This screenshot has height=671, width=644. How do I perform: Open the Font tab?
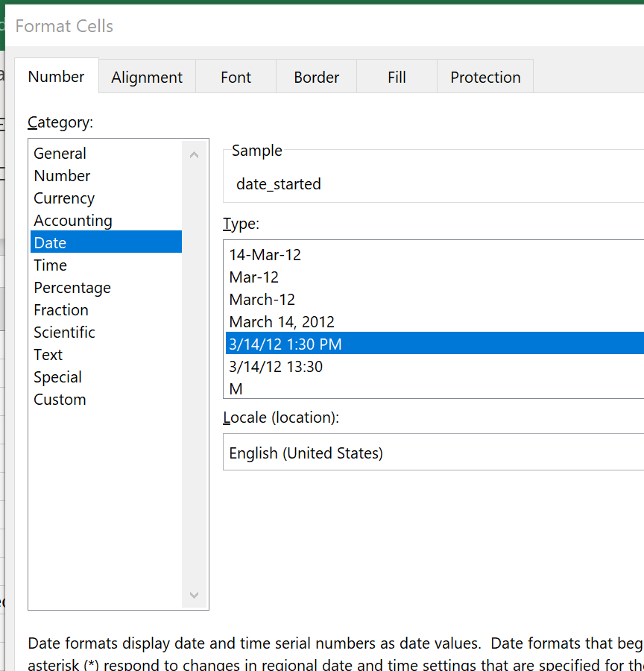click(236, 77)
